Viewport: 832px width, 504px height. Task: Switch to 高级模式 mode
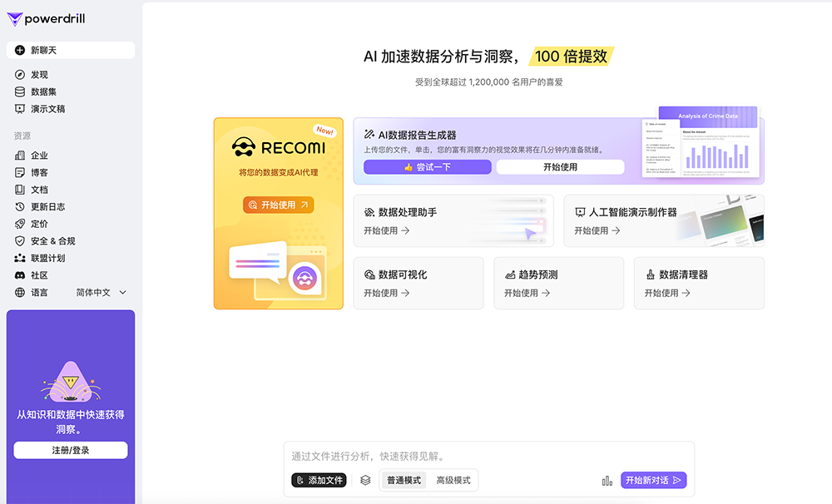(x=453, y=480)
